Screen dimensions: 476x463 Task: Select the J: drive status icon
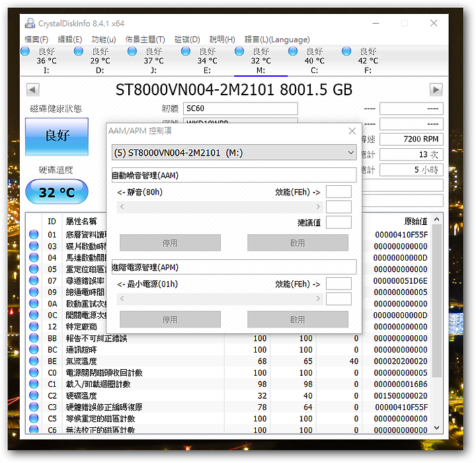(x=132, y=52)
